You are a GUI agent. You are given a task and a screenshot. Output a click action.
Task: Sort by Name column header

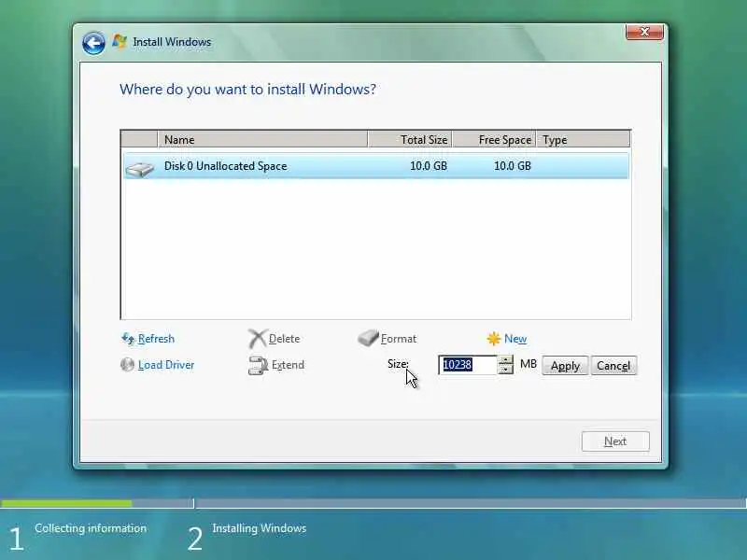point(262,139)
